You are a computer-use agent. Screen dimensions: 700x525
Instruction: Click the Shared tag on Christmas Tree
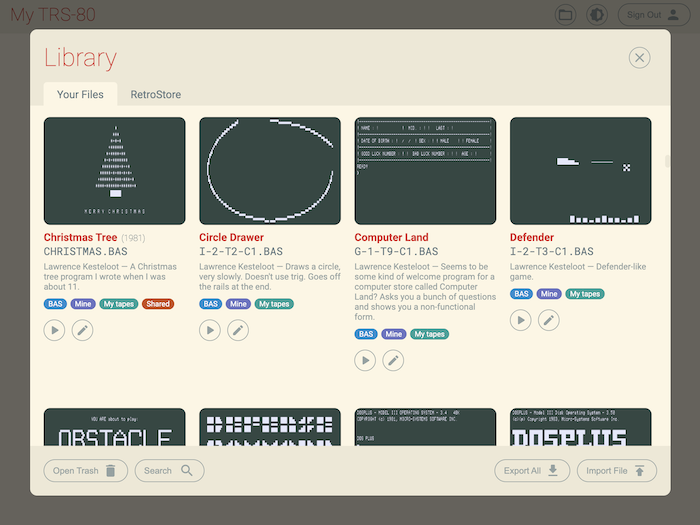click(158, 304)
